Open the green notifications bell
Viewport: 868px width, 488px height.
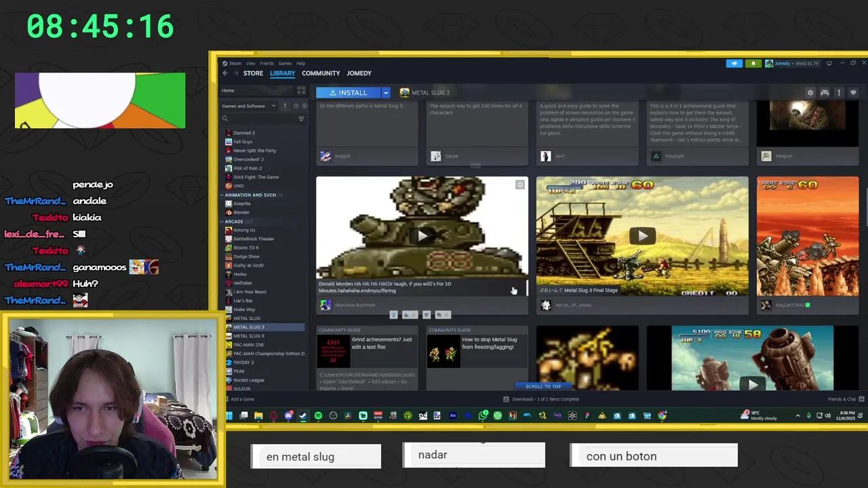(753, 63)
